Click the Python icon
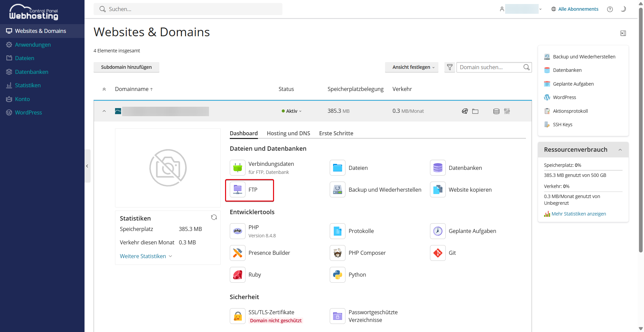 (x=337, y=275)
